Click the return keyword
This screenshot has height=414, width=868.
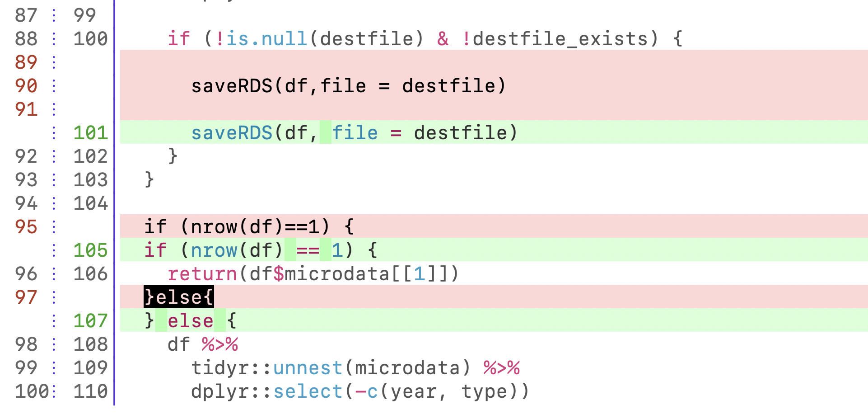click(x=202, y=274)
